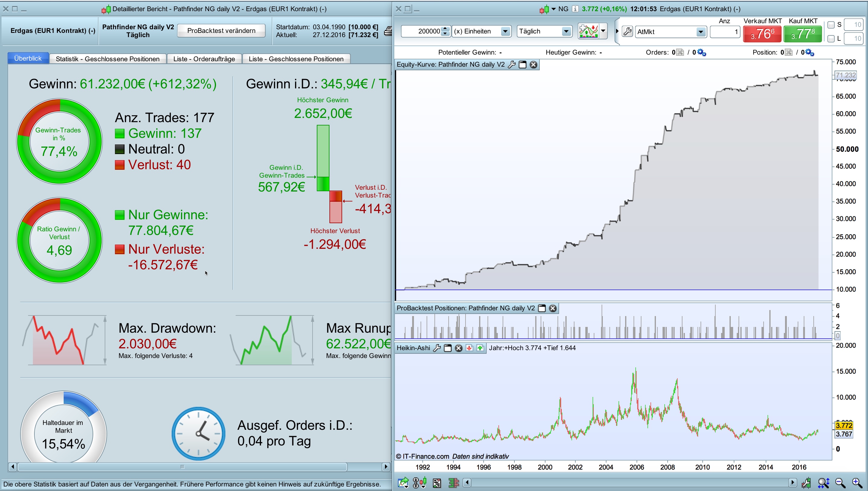Click the print report icon
Image resolution: width=868 pixels, height=491 pixels.
388,31
